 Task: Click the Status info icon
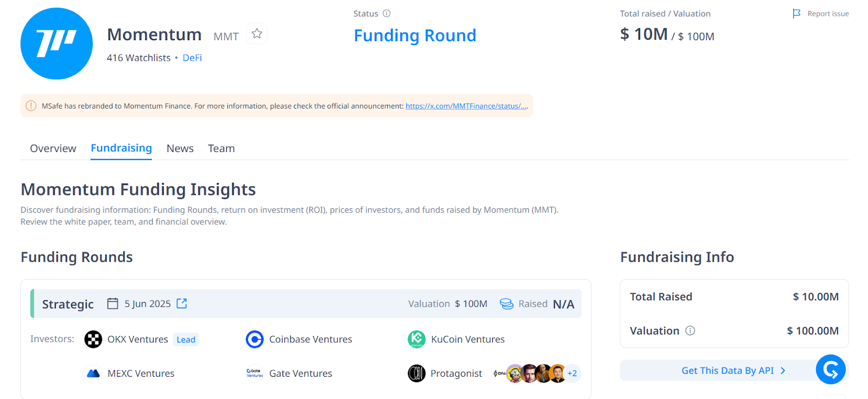coord(387,14)
